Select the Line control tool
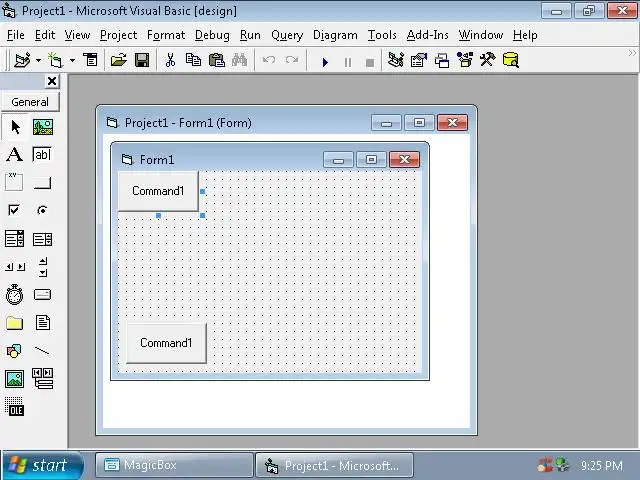Screen dimensions: 640x480 click(42, 351)
